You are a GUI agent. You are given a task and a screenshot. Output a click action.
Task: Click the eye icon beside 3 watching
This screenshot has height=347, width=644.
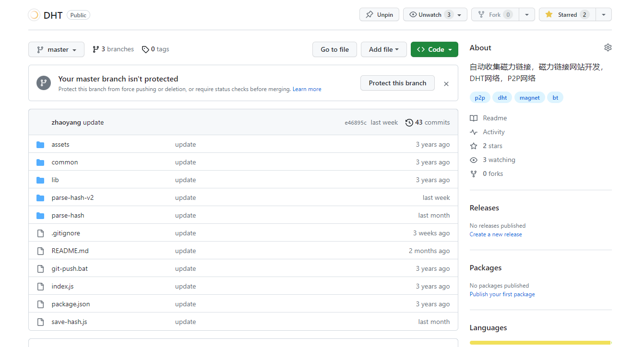[474, 160]
